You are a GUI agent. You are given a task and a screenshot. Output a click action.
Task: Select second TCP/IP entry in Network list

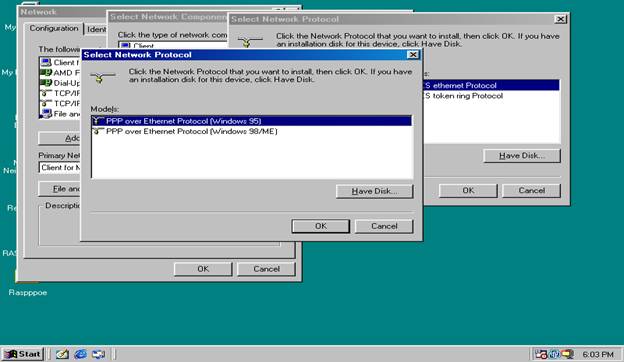(60, 103)
